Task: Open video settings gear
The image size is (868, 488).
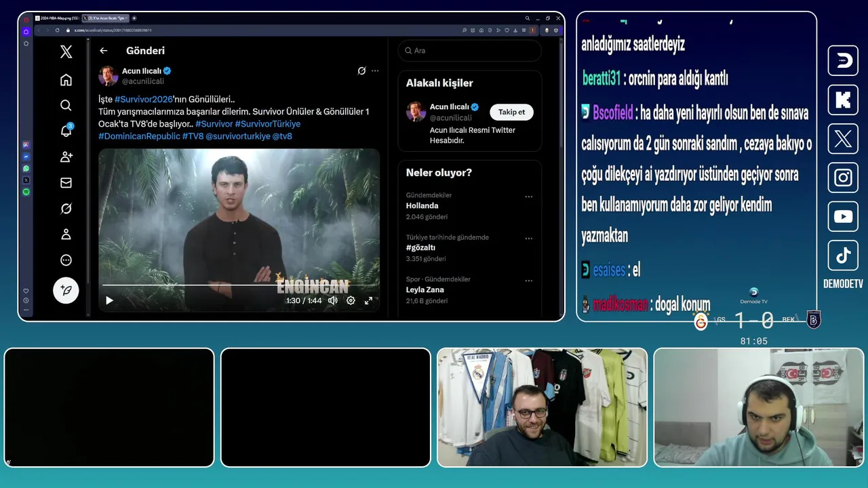Action: pos(351,300)
